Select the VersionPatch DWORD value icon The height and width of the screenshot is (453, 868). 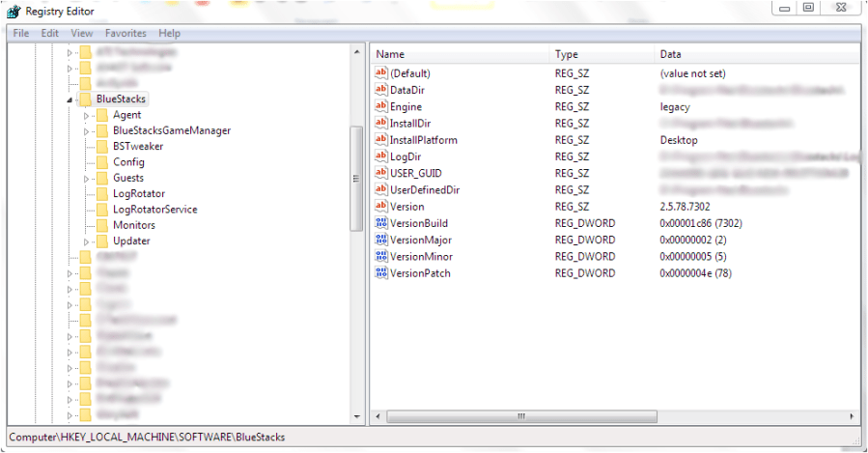point(380,273)
